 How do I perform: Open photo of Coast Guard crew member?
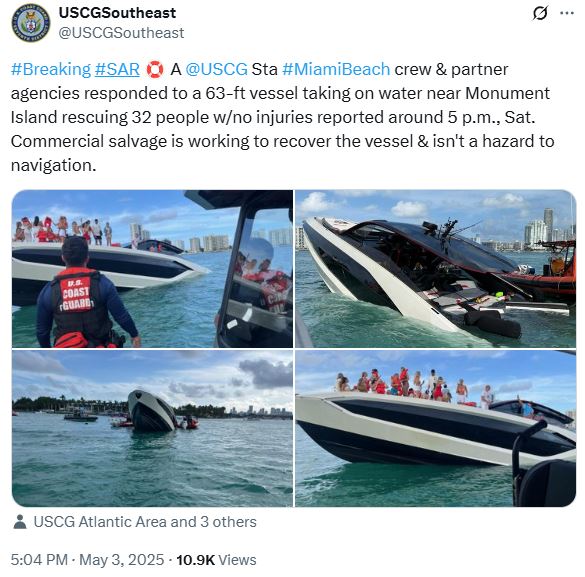(152, 269)
